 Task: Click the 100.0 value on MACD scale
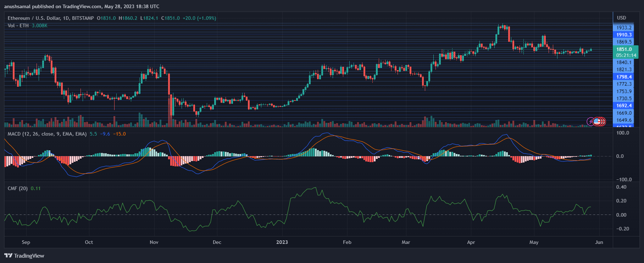623,133
